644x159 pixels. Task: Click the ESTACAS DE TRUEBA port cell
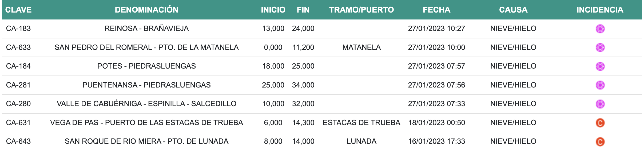361,123
